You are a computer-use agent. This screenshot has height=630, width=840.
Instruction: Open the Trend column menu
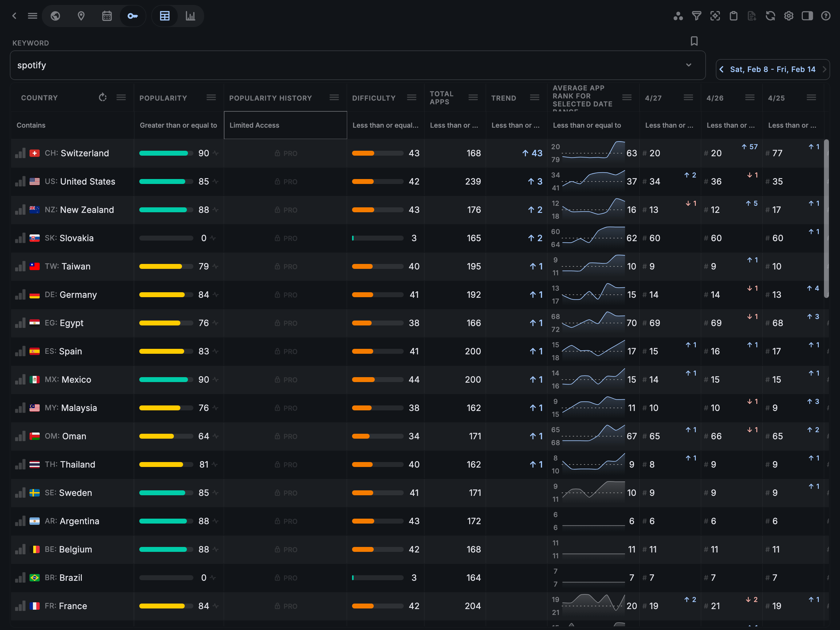tap(535, 98)
